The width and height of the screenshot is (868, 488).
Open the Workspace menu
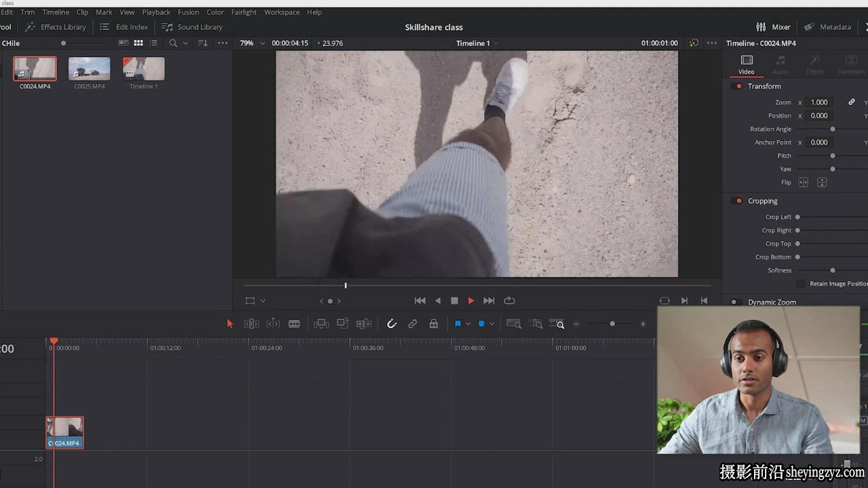coord(281,12)
